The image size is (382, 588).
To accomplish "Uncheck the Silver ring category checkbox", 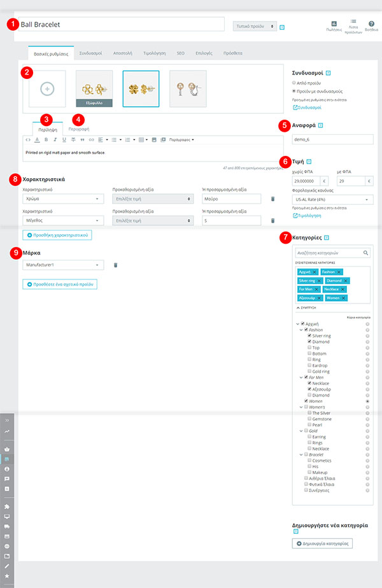I will click(309, 335).
